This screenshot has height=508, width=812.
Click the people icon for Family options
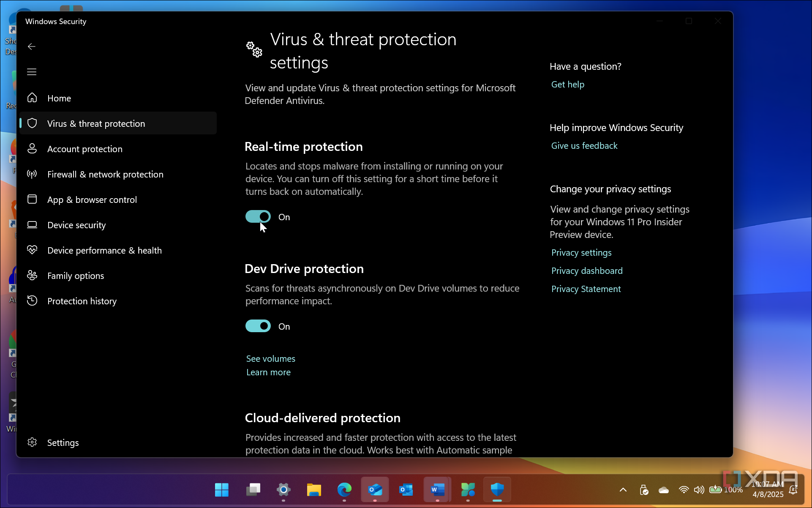click(x=32, y=276)
